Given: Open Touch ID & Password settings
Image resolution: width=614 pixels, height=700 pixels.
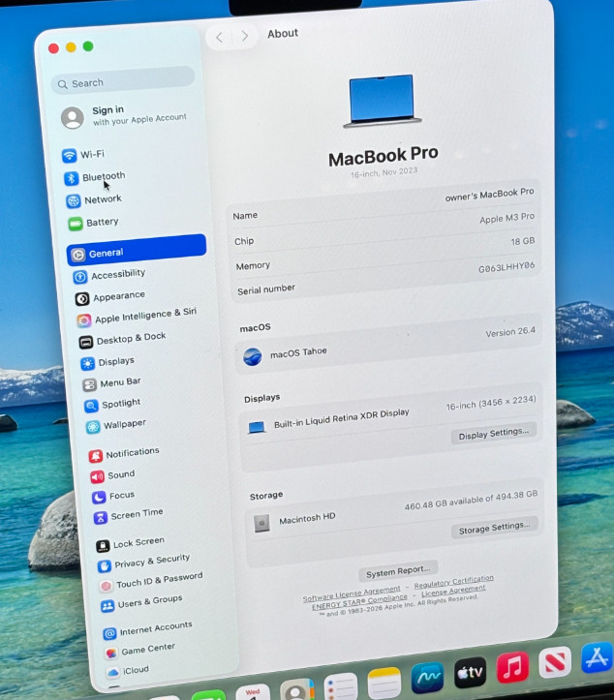Looking at the screenshot, I should coord(151,581).
